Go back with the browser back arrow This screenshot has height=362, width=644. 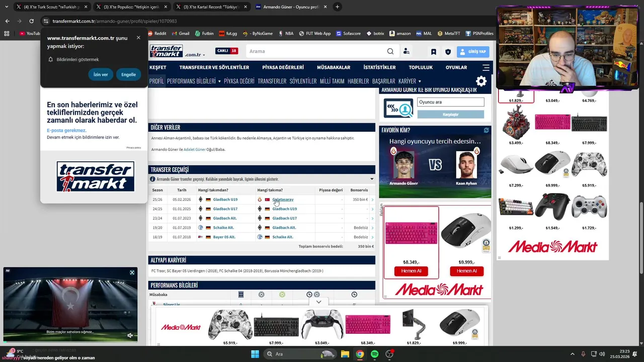pos(7,21)
